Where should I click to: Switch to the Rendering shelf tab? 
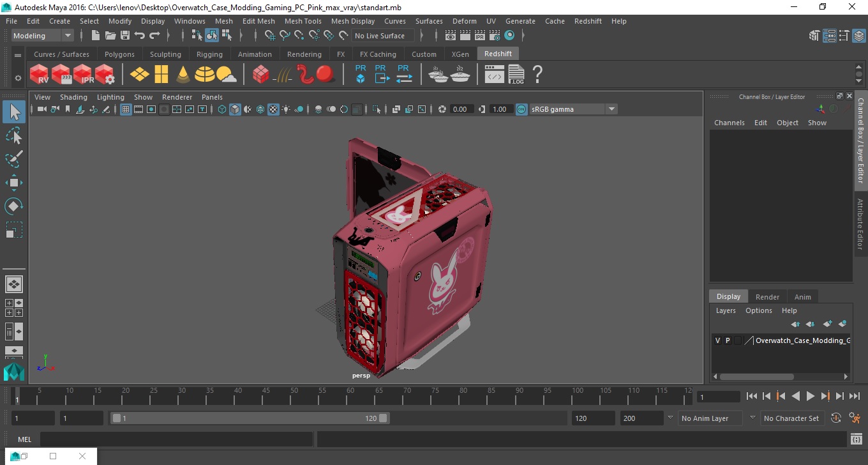point(304,54)
